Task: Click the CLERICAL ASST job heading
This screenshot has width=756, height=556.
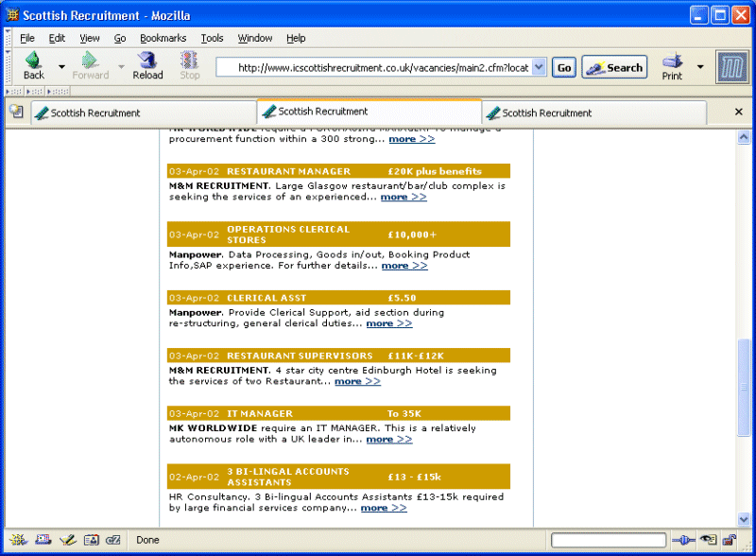Action: click(x=266, y=298)
